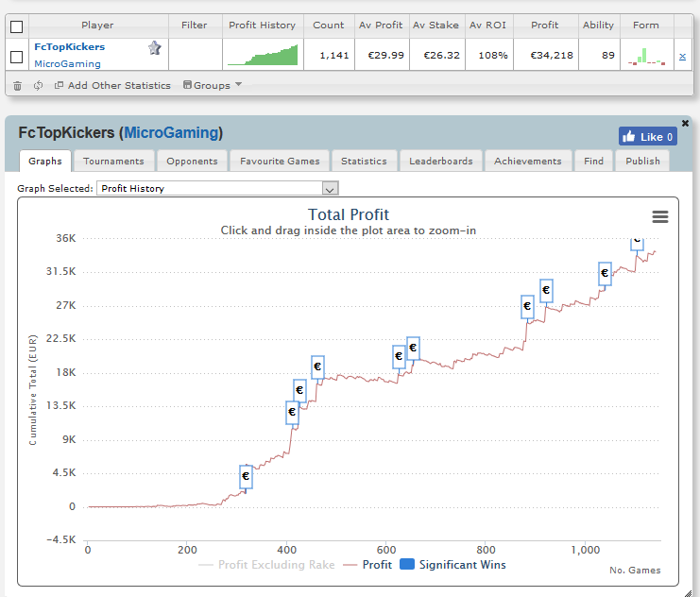Click the trash delete icon below table
This screenshot has width=700, height=597.
coord(17,86)
